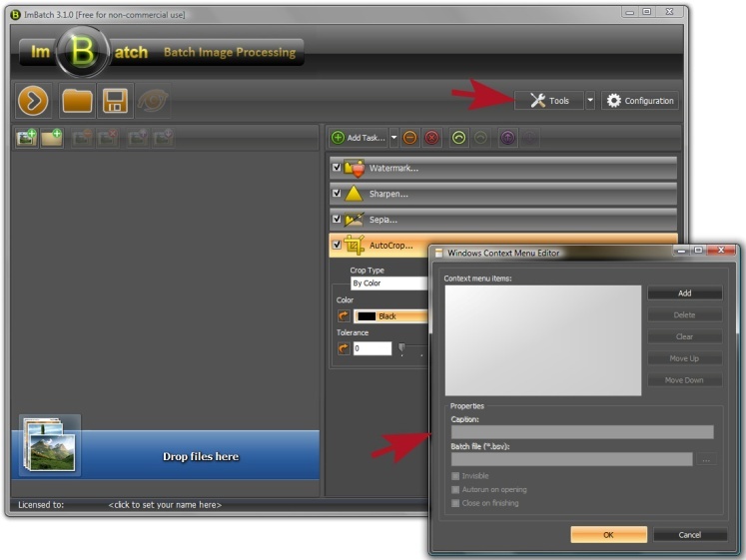This screenshot has height=560, width=746.
Task: Click the Add button in Context Menu Editor
Action: pyautogui.click(x=684, y=293)
